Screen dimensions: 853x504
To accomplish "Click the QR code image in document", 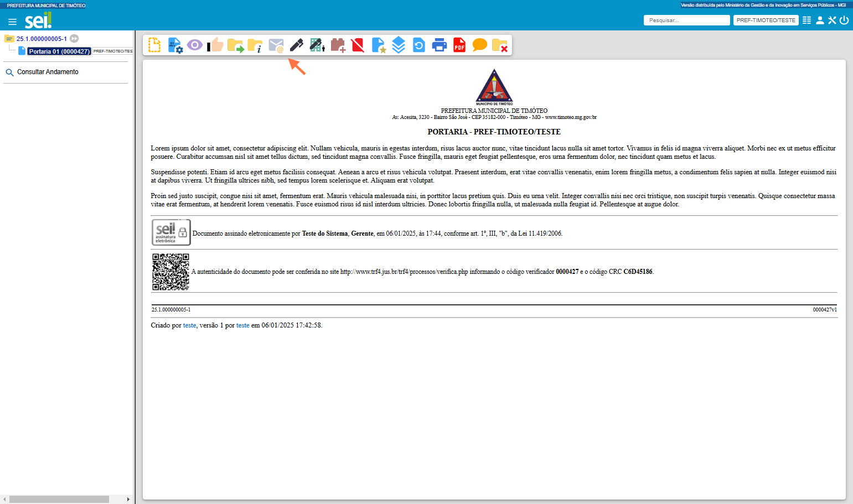I will 170,272.
